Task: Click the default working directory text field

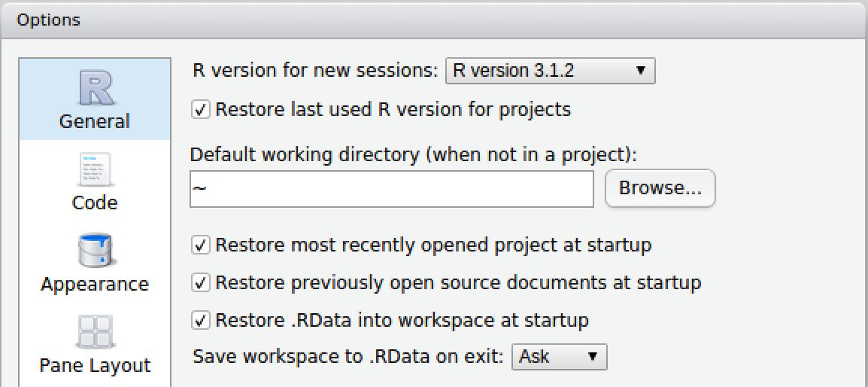Action: pyautogui.click(x=391, y=188)
